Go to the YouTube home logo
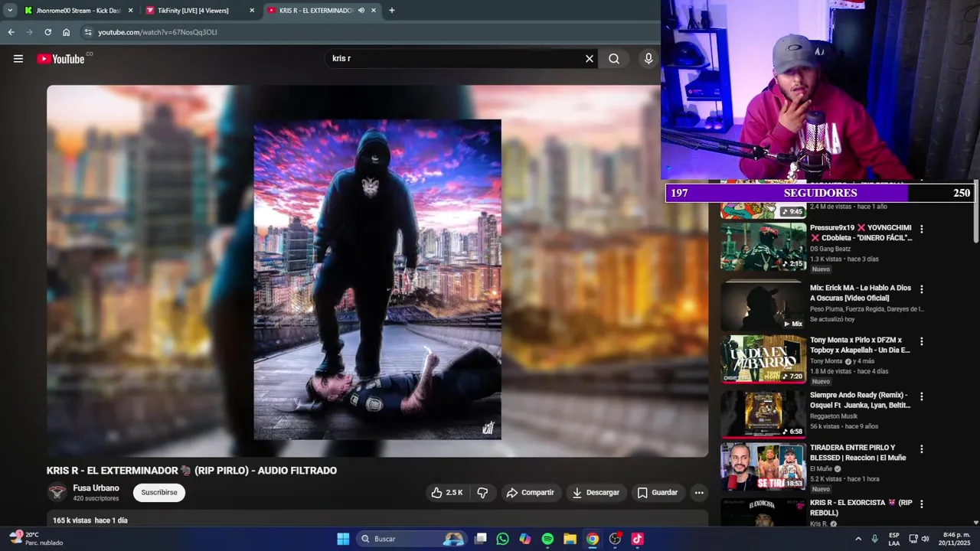The width and height of the screenshot is (980, 551). point(61,59)
